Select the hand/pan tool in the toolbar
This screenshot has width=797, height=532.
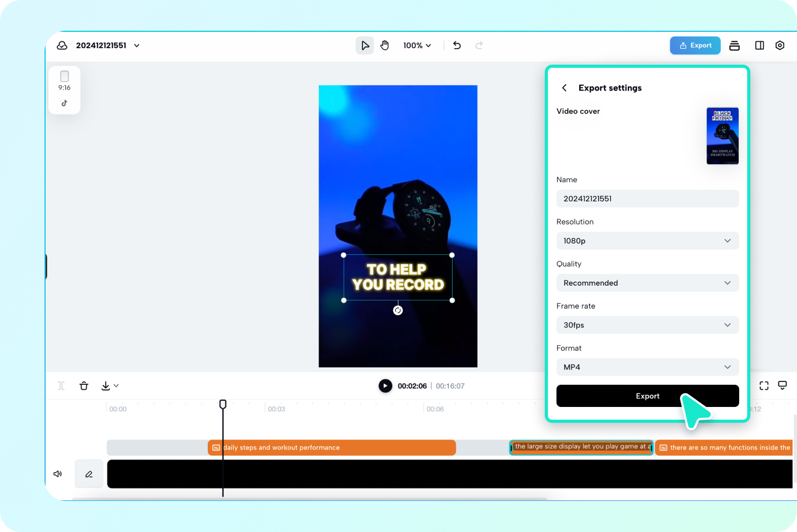[385, 45]
